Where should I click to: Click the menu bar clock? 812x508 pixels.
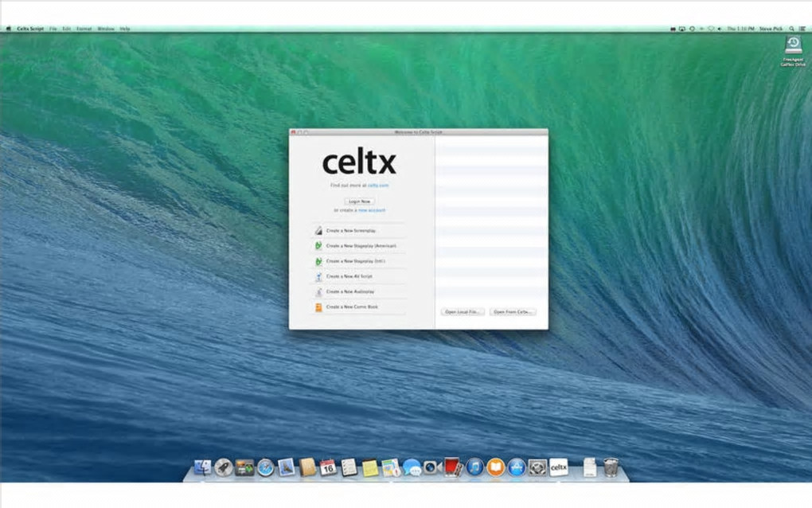tap(740, 29)
